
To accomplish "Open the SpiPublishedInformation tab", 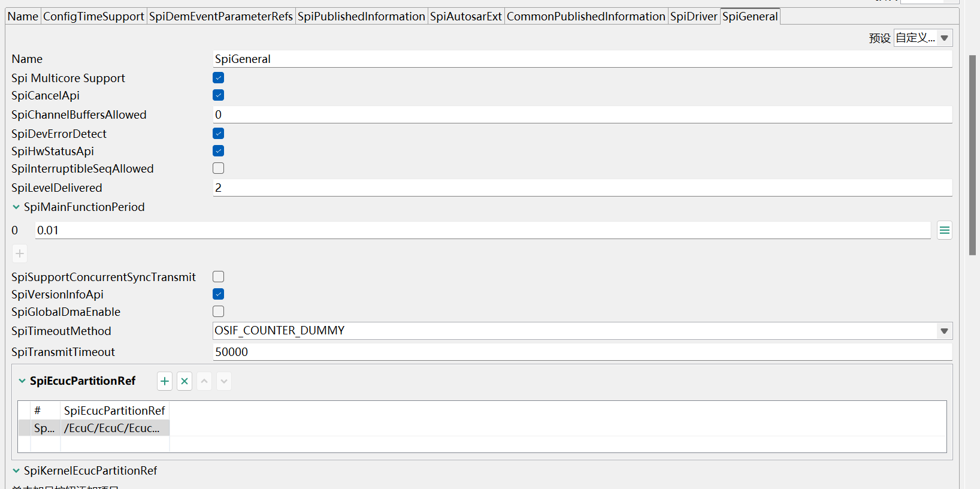I will point(361,16).
